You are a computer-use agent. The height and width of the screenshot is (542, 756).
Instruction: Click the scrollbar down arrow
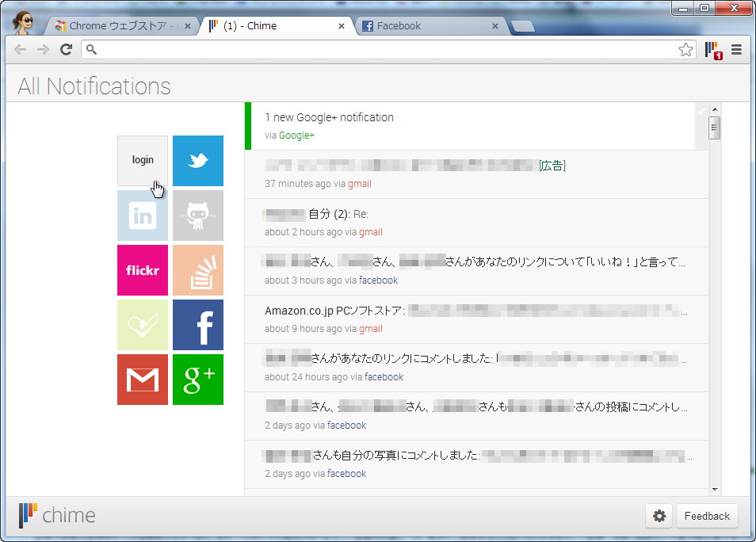click(715, 490)
